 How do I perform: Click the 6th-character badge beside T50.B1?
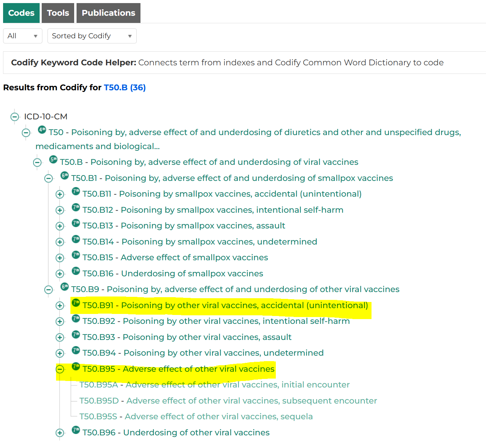[65, 175]
